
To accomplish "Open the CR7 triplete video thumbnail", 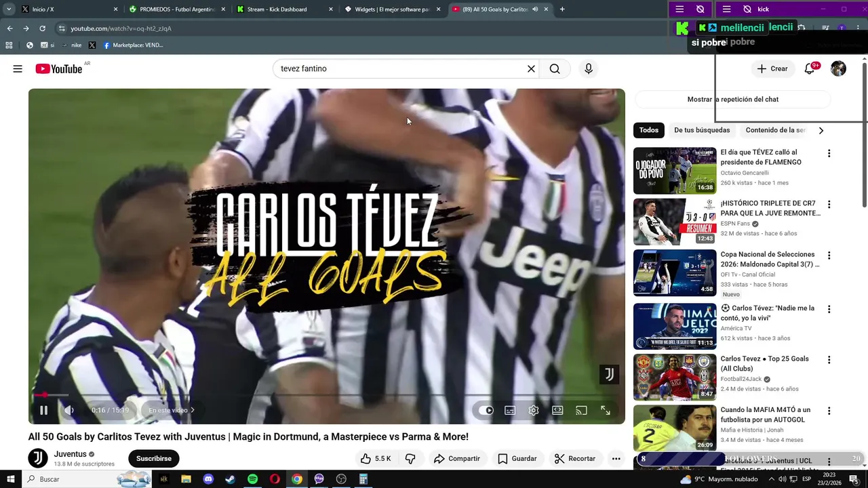I will 675,222.
